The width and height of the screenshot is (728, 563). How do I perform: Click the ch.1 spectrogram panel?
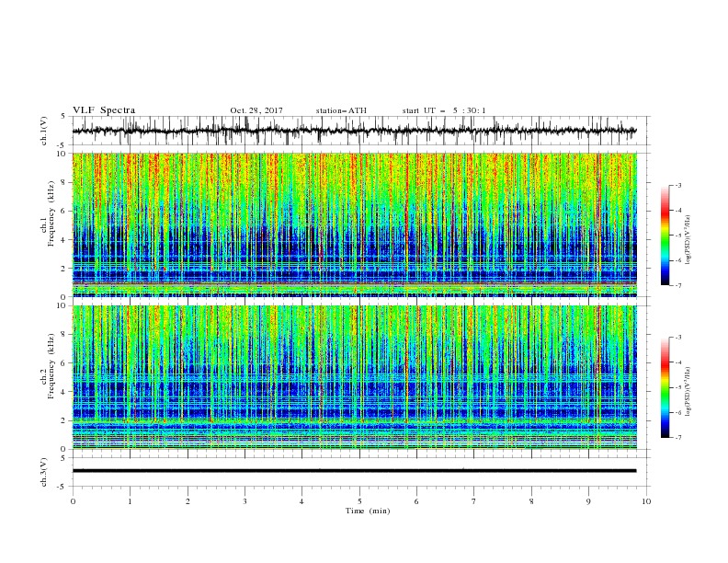tap(354, 224)
